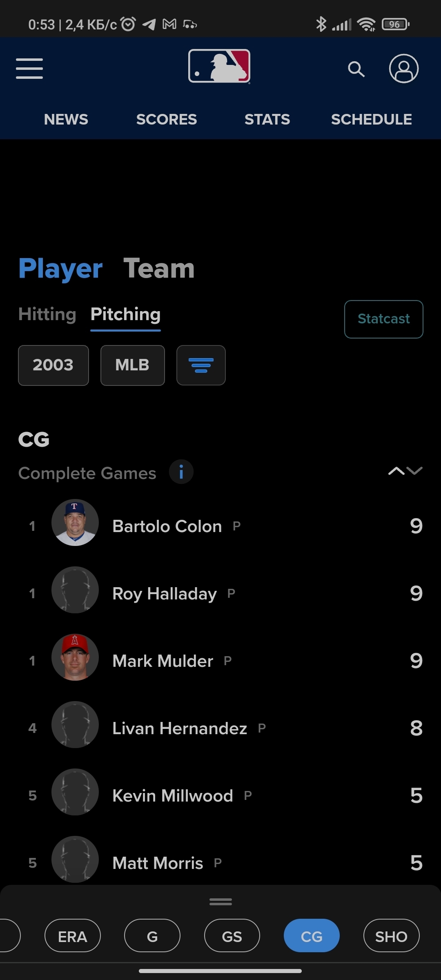
Task: Show Complete Games info tooltip
Action: 181,472
